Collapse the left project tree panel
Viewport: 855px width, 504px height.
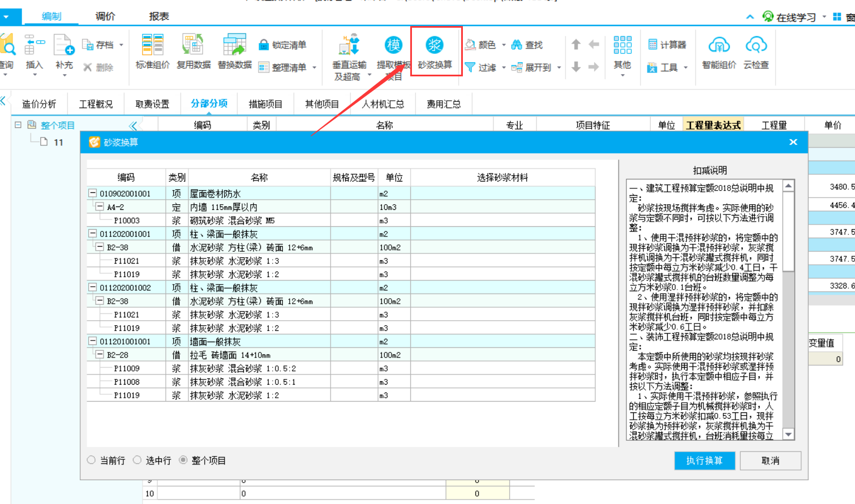coord(133,126)
